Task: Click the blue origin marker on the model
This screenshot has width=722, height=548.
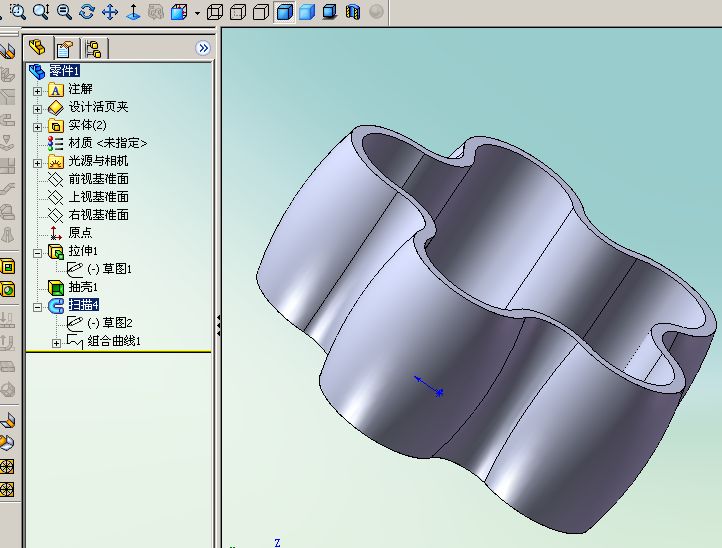Action: point(429,385)
